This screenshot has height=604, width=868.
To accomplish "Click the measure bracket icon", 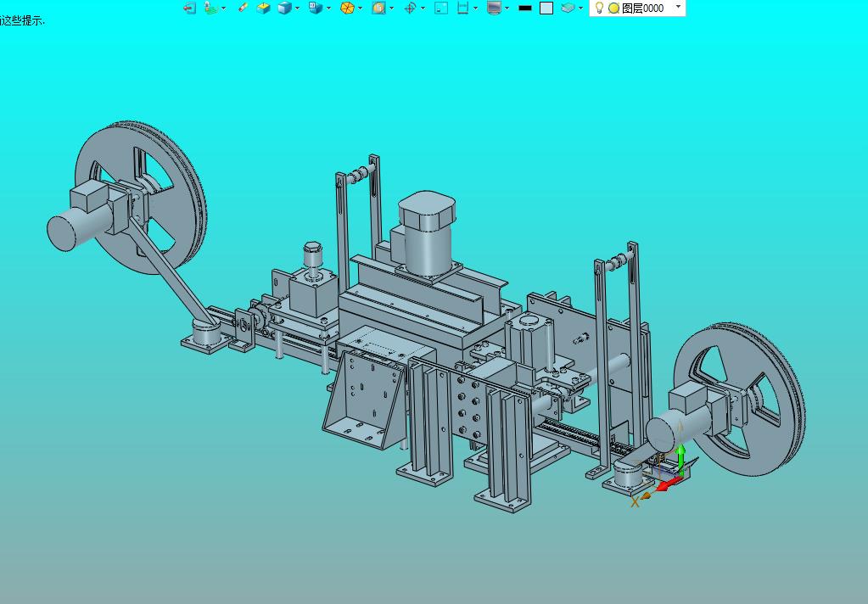I will point(462,8).
